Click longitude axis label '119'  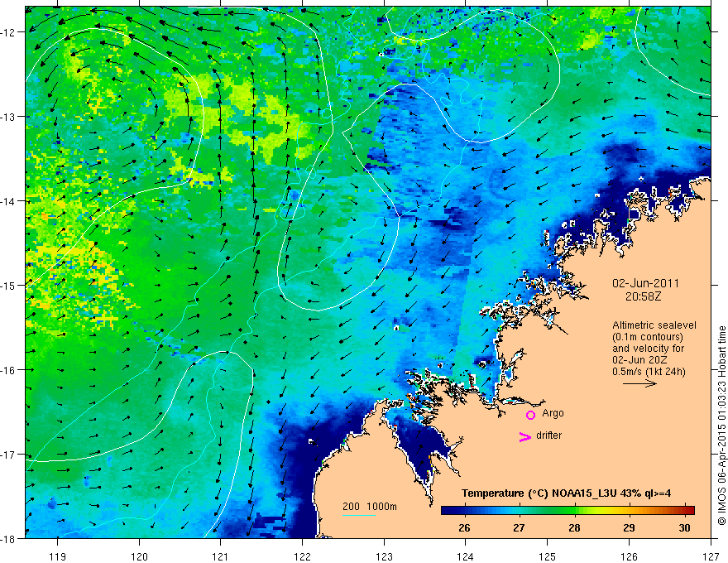pyautogui.click(x=58, y=556)
